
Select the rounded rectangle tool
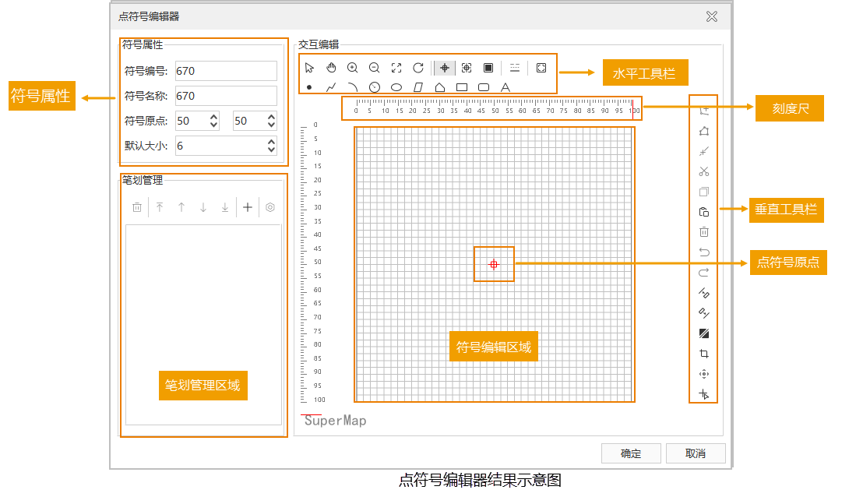tap(484, 87)
